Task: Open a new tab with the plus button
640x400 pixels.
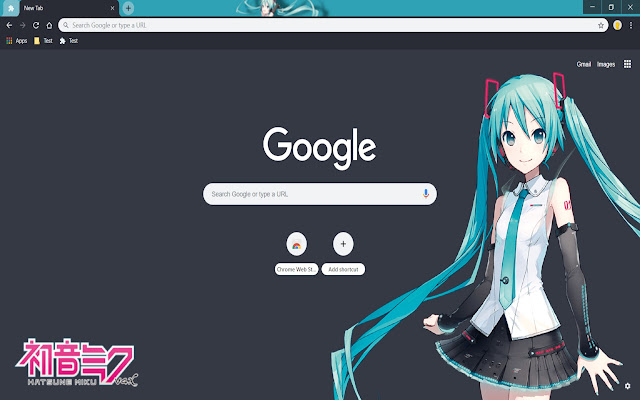Action: pos(128,8)
